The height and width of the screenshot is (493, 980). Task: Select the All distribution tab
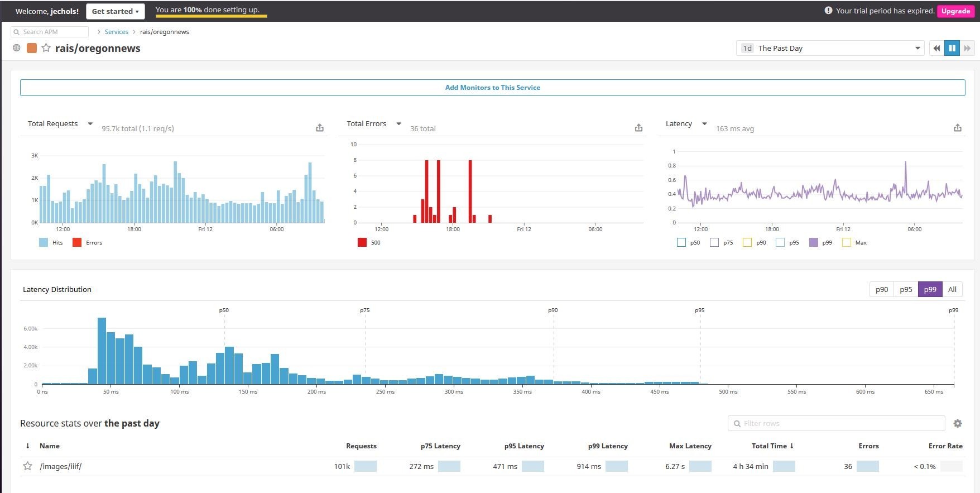(x=952, y=289)
